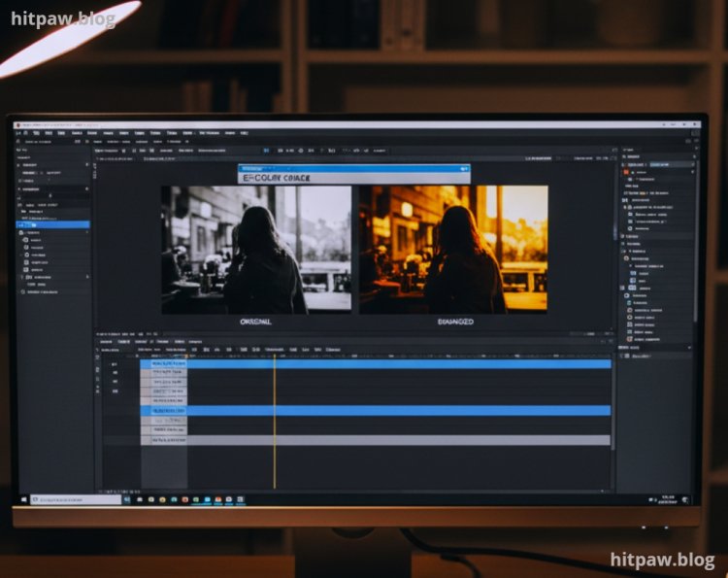Viewport: 728px width, 578px height.
Task: Click the red icon in the right panel
Action: coord(626,172)
